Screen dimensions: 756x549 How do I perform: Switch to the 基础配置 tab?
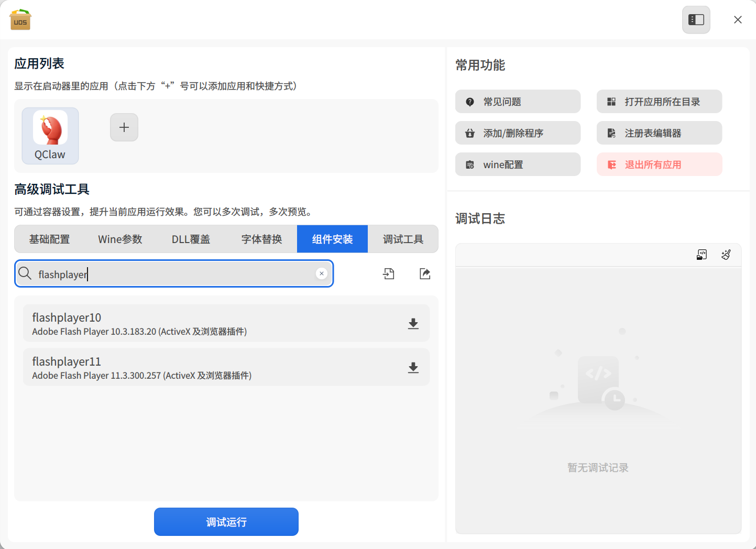pyautogui.click(x=50, y=239)
